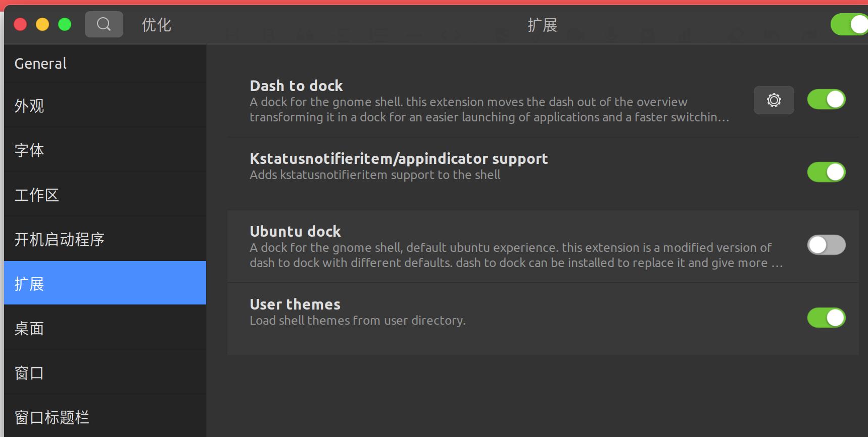Click the Dash to dock title

tap(296, 85)
